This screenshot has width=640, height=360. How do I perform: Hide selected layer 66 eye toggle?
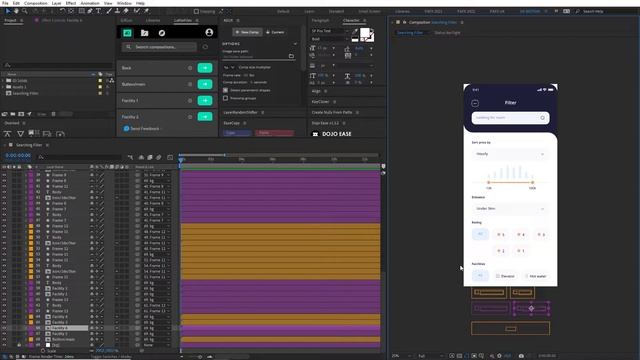point(4,328)
